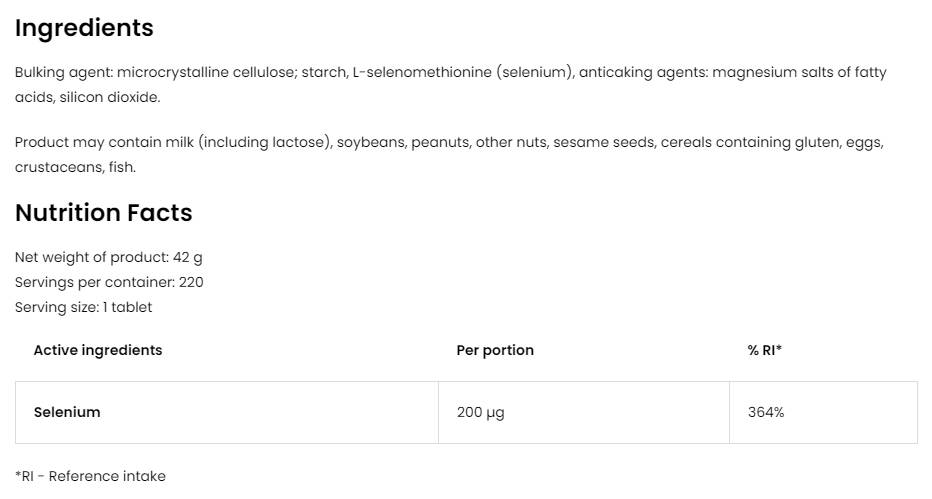Screen dimensions: 932x499
Task: Click the '*RI - Reference intake' footnote
Action: [x=90, y=476]
